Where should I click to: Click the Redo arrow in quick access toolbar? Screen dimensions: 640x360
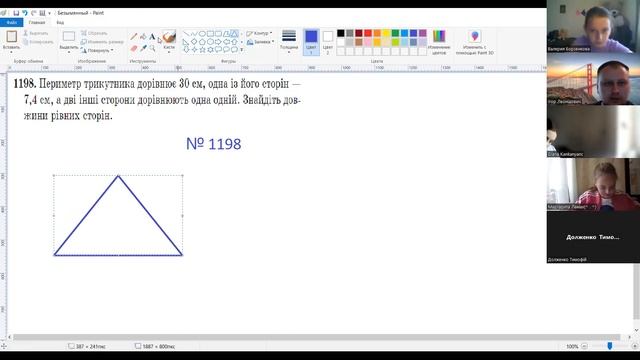pyautogui.click(x=33, y=13)
